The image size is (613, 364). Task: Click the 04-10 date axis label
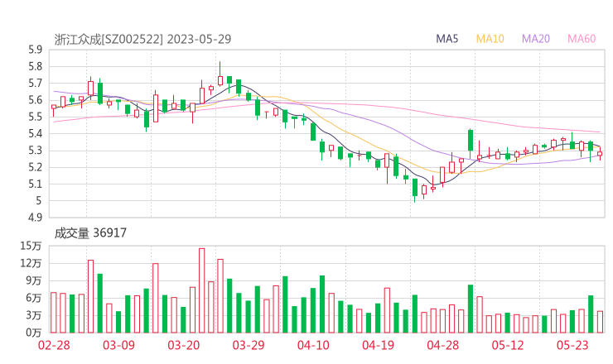point(313,345)
